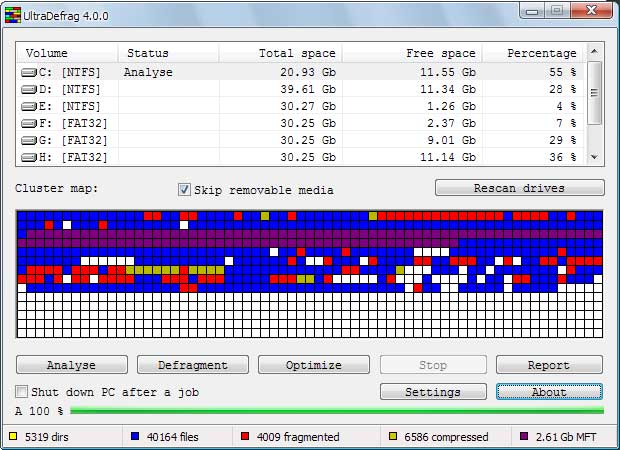620x450 pixels.
Task: Toggle Skip removable media checkbox
Action: 184,190
